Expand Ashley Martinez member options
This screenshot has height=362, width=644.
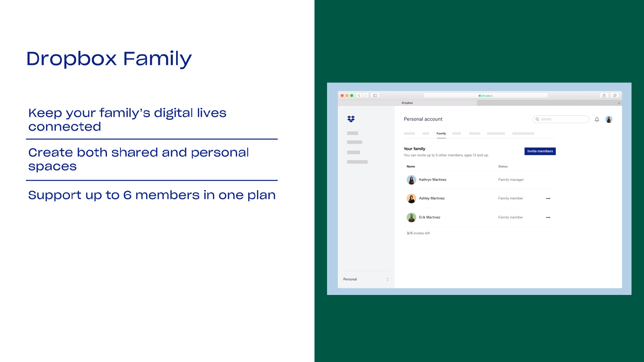[x=548, y=198]
